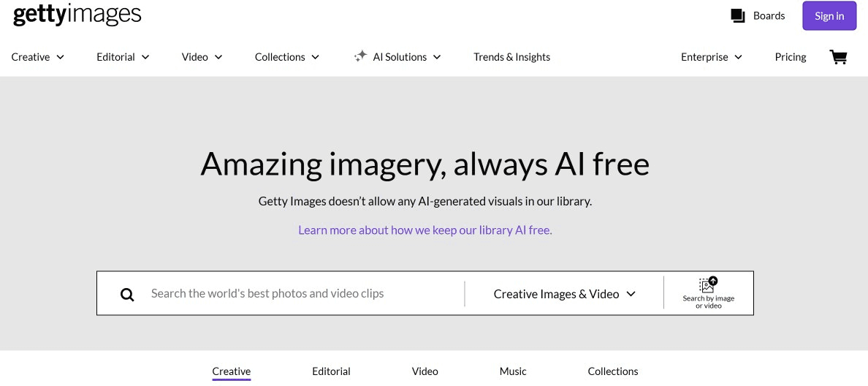
Task: Expand the AI Solutions menu
Action: (397, 57)
